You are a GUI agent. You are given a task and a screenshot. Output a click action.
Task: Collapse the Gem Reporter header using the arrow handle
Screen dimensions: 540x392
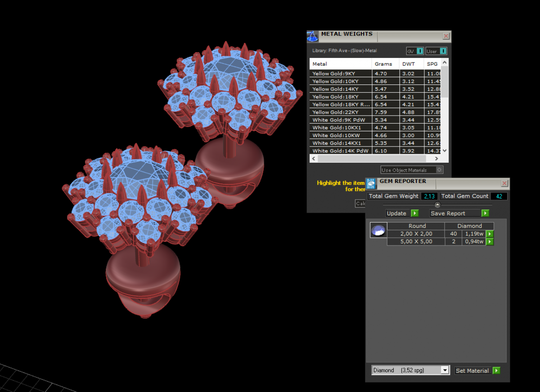437,205
